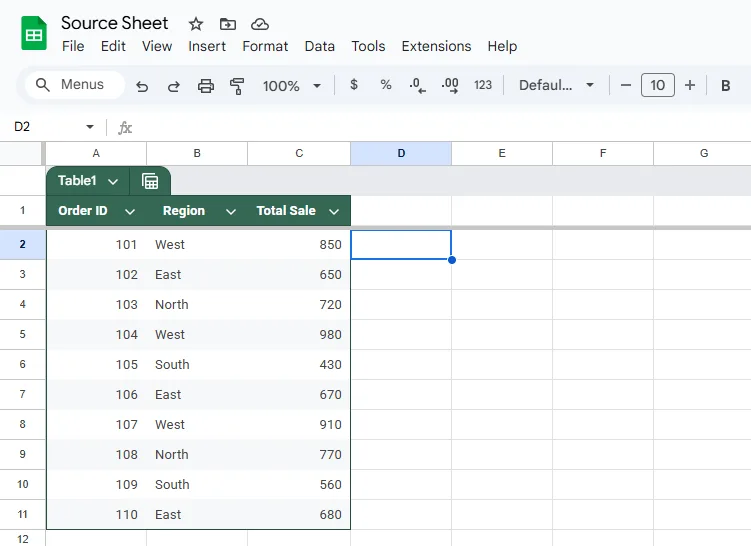Click the undo arrow icon

point(142,86)
